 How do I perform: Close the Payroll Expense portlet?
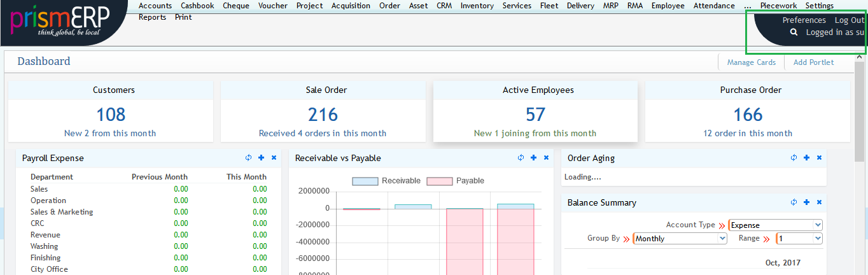pyautogui.click(x=274, y=158)
